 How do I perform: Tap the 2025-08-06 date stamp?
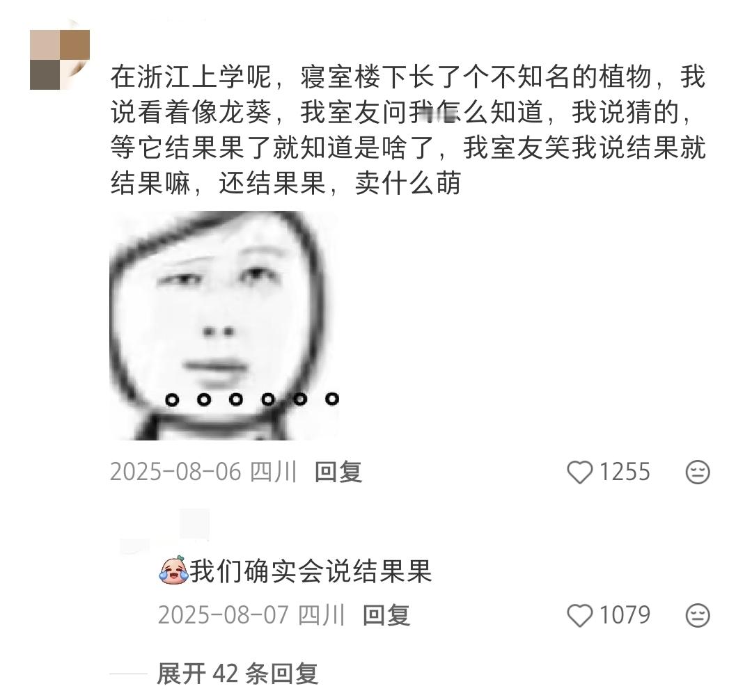point(175,472)
